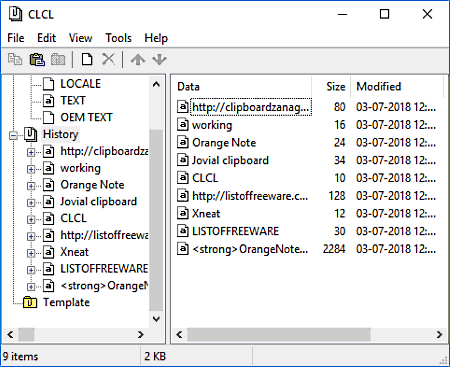Click the Delete X toolbar icon

(108, 60)
